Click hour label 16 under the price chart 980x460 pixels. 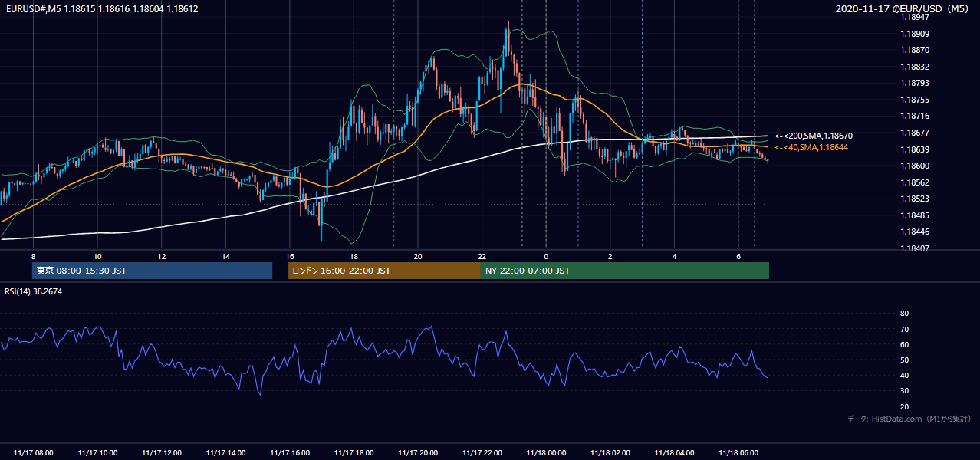pos(290,256)
